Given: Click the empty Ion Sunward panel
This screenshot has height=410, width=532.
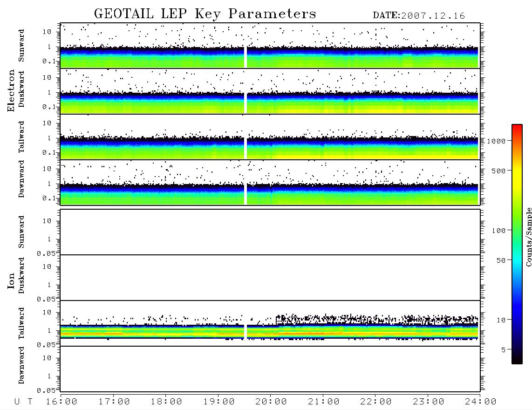Looking at the screenshot, I should click(x=270, y=232).
